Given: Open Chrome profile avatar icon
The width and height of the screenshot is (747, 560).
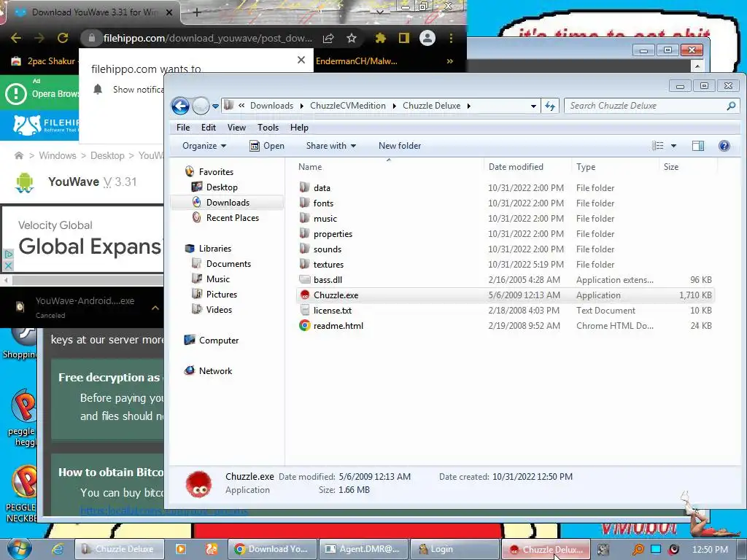Looking at the screenshot, I should [427, 38].
